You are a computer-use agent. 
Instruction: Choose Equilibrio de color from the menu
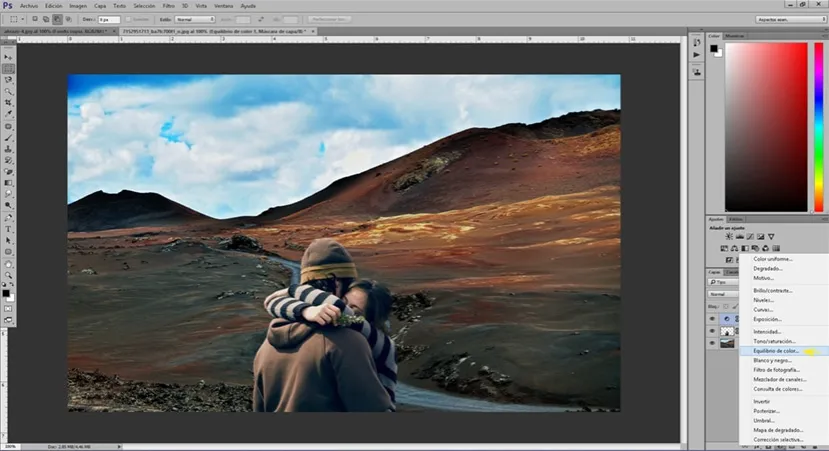point(776,351)
